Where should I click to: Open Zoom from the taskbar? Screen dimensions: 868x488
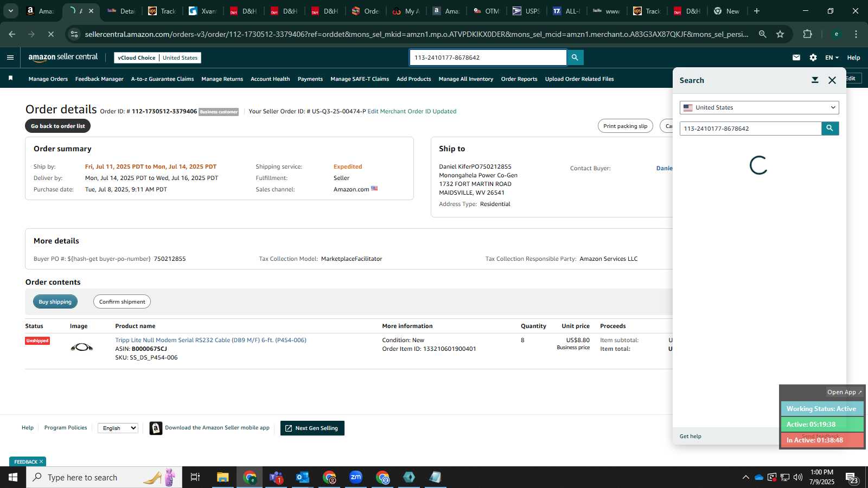point(356,477)
